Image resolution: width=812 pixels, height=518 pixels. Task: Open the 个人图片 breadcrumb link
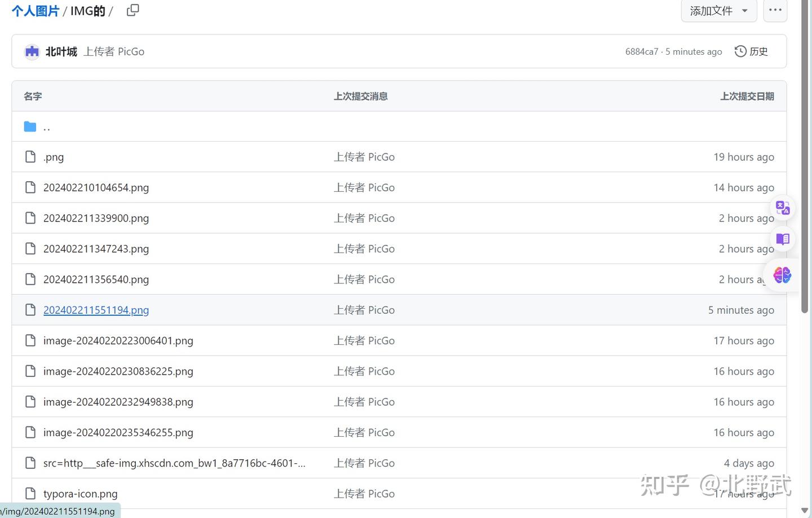click(35, 11)
